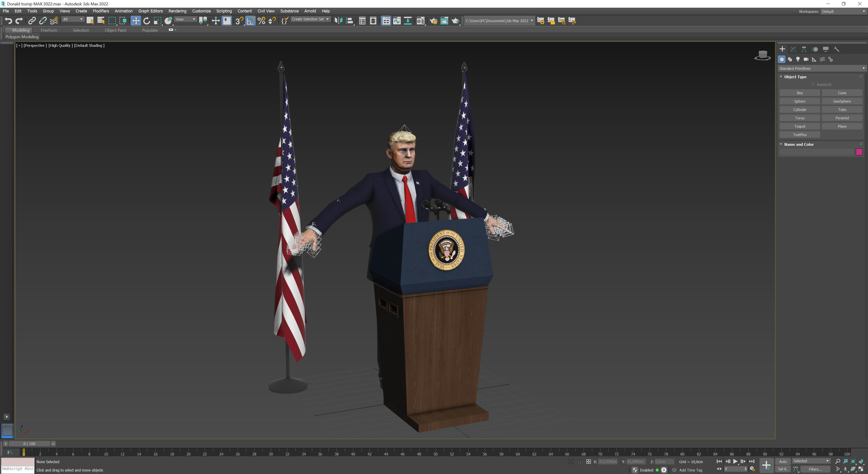Activate Select and Place tool
This screenshot has height=474, width=868.
coord(168,21)
